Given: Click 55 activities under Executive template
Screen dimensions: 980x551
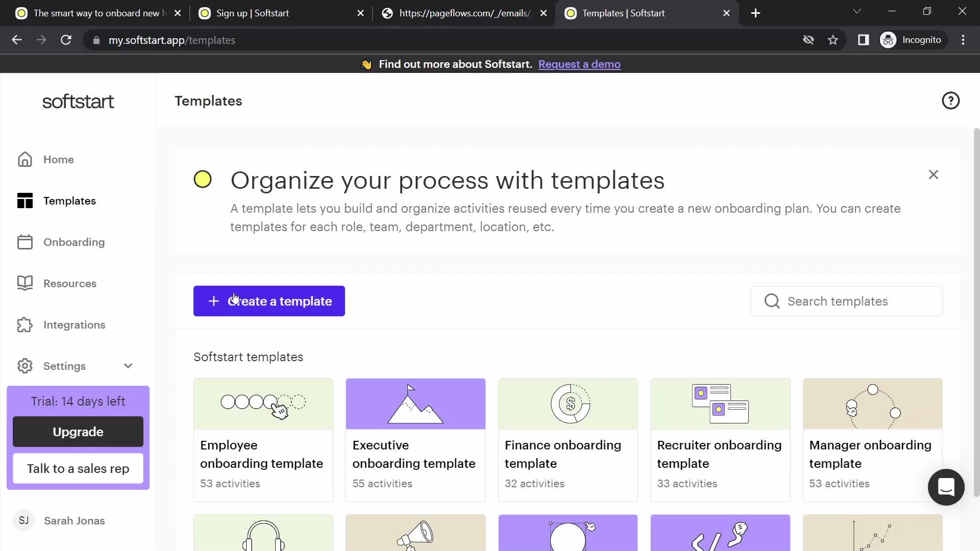Looking at the screenshot, I should [x=382, y=484].
